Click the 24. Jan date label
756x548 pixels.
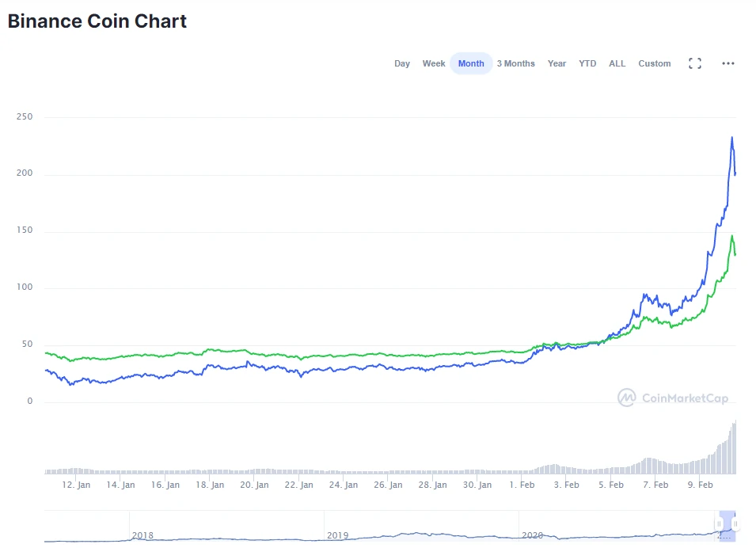coord(344,485)
